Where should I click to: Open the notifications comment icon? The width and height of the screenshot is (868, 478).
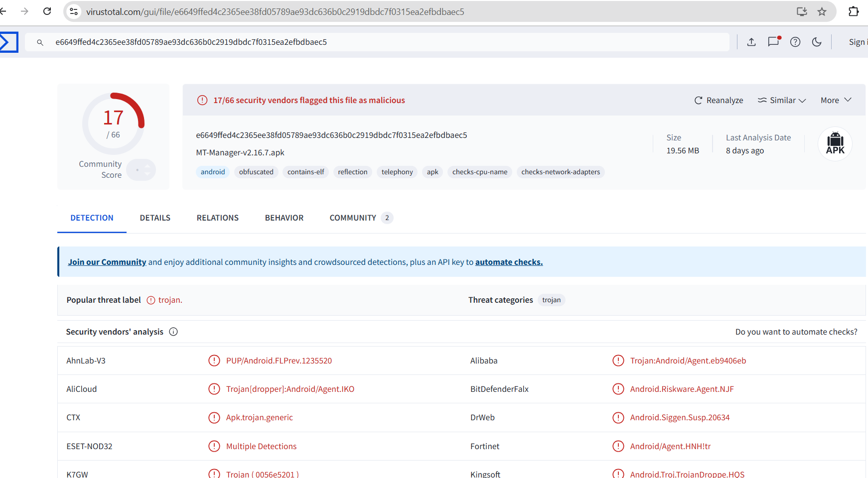click(x=773, y=42)
